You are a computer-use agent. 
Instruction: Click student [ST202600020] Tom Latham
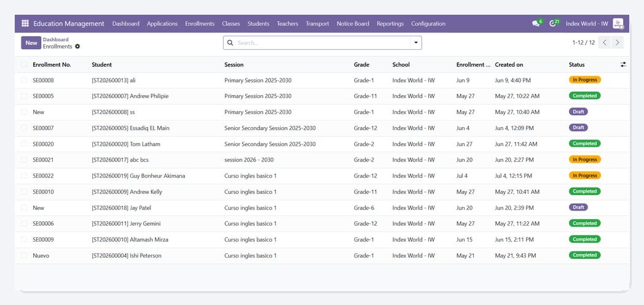[x=126, y=144]
